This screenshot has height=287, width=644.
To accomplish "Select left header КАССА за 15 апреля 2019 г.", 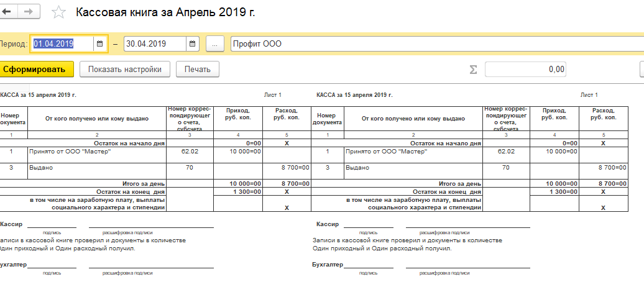I will [x=38, y=95].
